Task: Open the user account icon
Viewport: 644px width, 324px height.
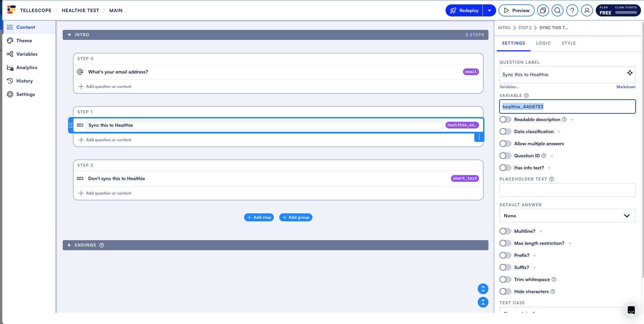Action: (x=587, y=10)
